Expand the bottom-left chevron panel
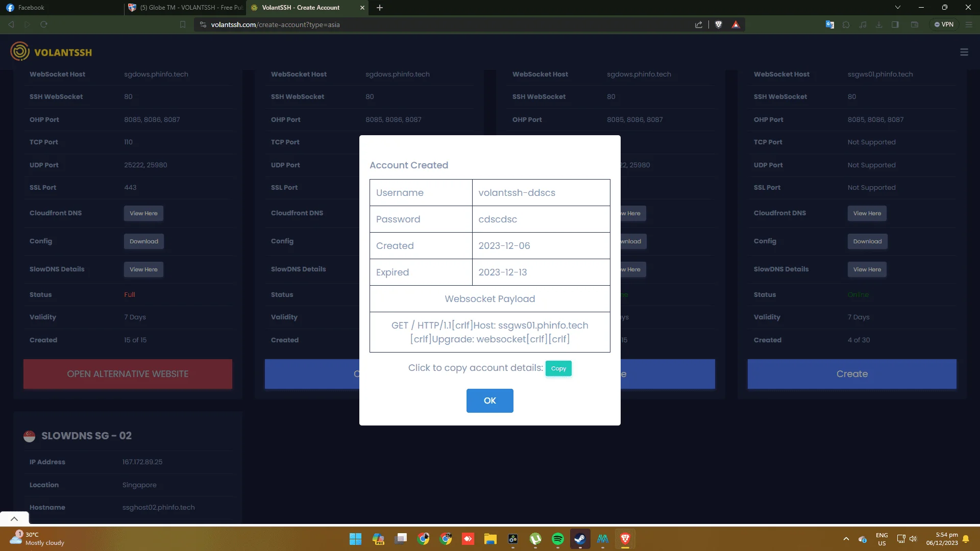The image size is (980, 551). click(x=14, y=518)
